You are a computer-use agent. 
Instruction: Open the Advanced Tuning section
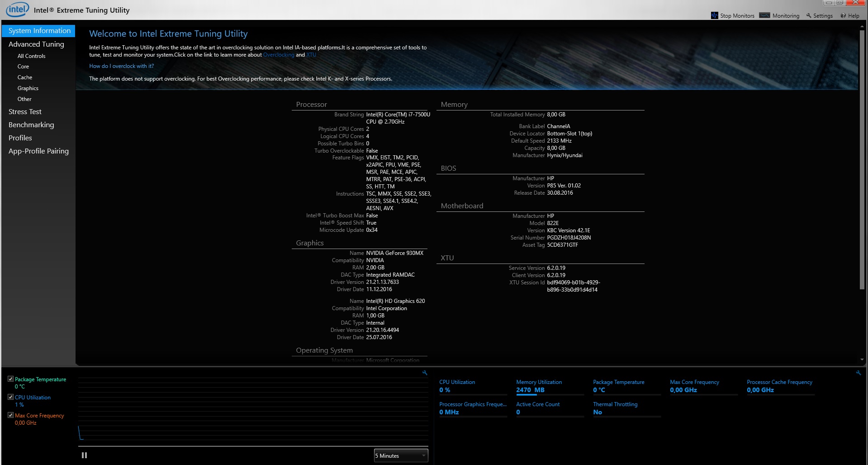coord(36,44)
